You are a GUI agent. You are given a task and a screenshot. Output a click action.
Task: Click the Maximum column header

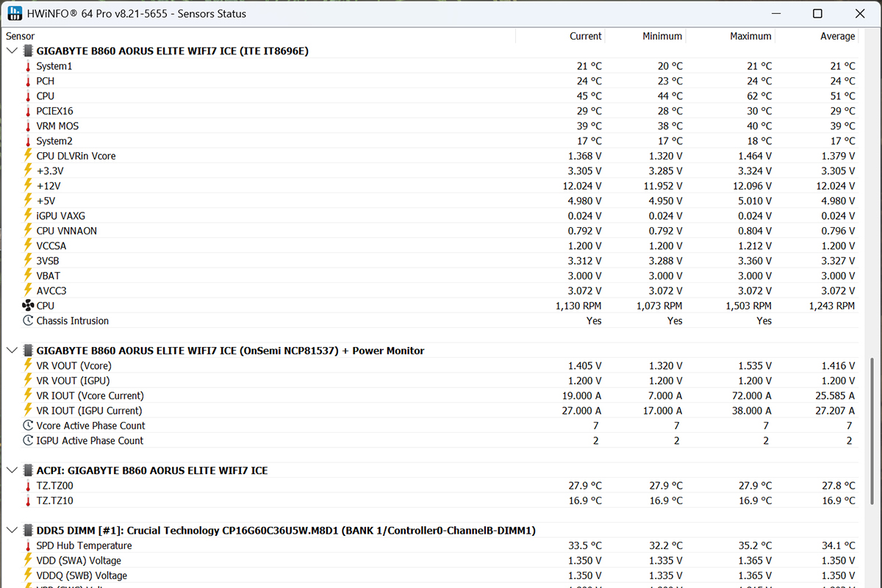tap(750, 36)
